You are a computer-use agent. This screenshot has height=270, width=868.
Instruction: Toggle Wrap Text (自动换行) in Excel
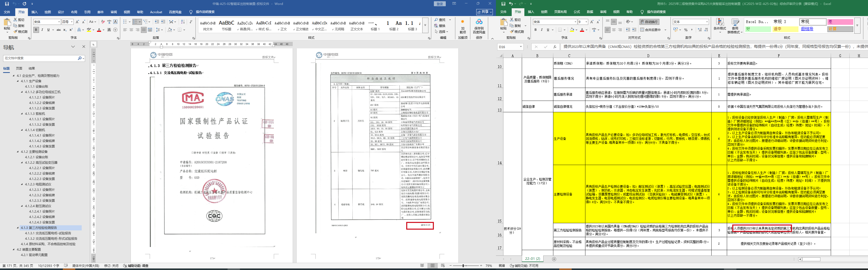(x=649, y=22)
